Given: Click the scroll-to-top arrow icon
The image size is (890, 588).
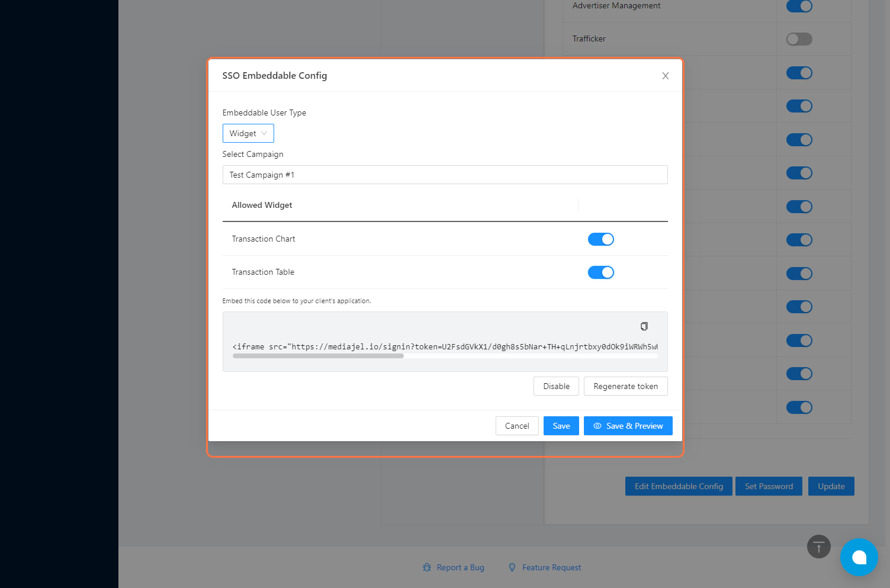Looking at the screenshot, I should (x=818, y=547).
